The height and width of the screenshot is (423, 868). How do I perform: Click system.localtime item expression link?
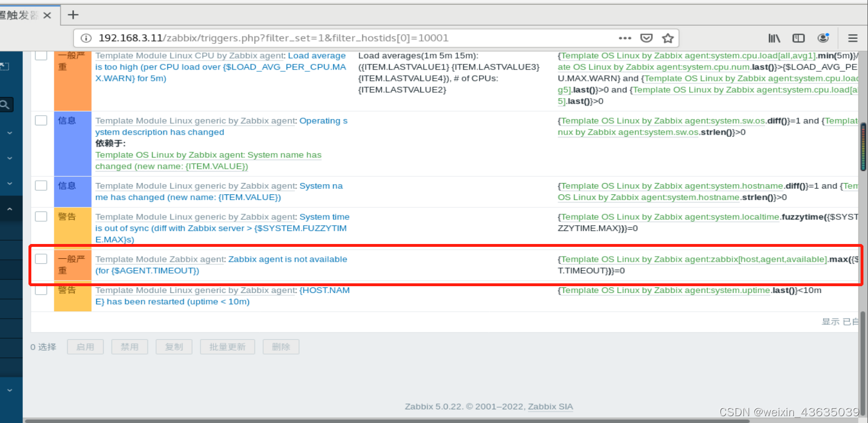click(670, 217)
